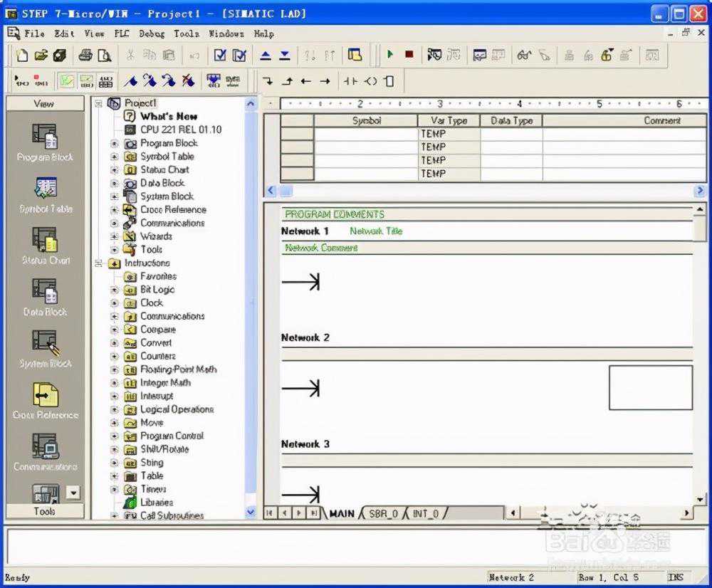Image resolution: width=712 pixels, height=588 pixels.
Task: Click the Compile toolbar icon
Action: click(x=220, y=55)
